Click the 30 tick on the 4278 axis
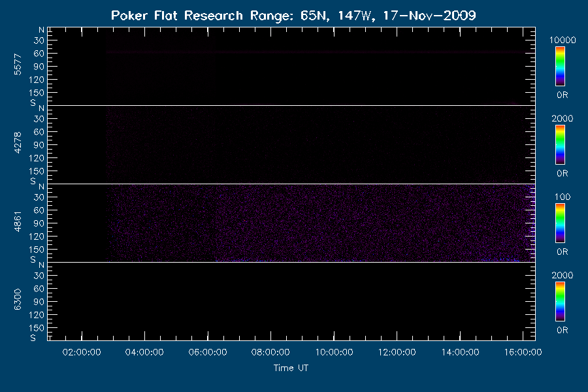This screenshot has height=392, width=588. tap(39, 119)
